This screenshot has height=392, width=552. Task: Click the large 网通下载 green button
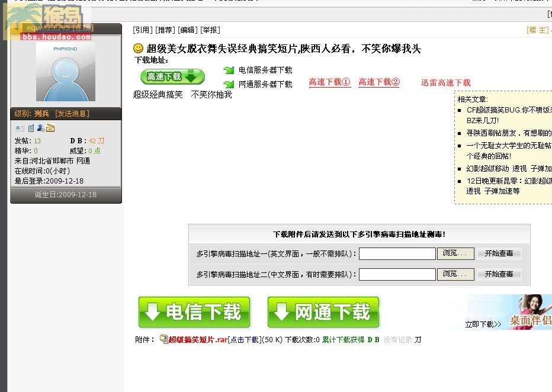323,312
